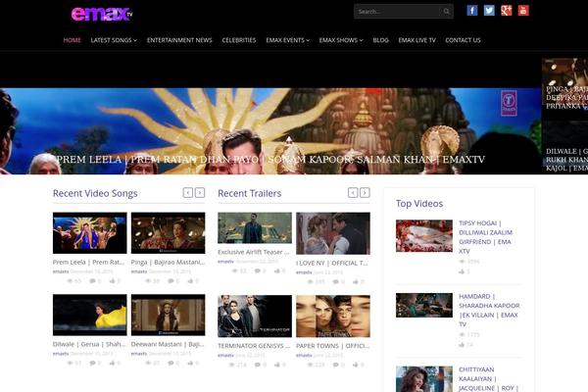Screen dimensions: 588x392
Task: Open Hamdard top video thumbnail
Action: pyautogui.click(x=424, y=305)
